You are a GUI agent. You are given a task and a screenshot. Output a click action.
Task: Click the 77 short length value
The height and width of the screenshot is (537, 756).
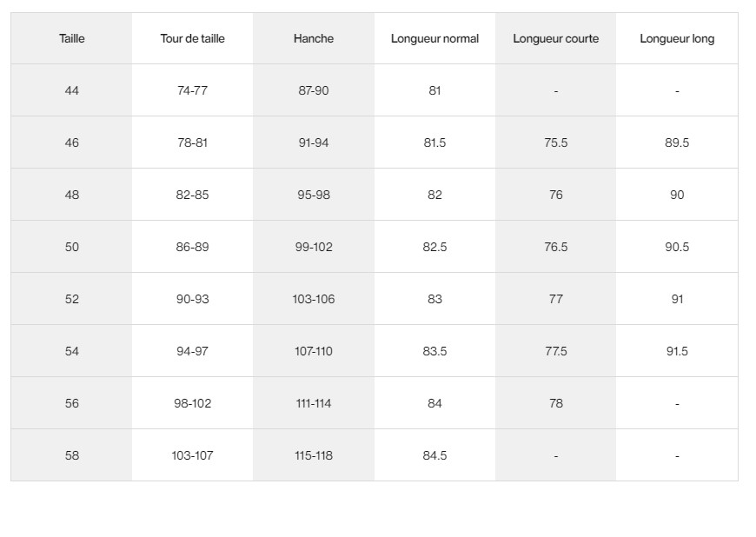pyautogui.click(x=555, y=298)
